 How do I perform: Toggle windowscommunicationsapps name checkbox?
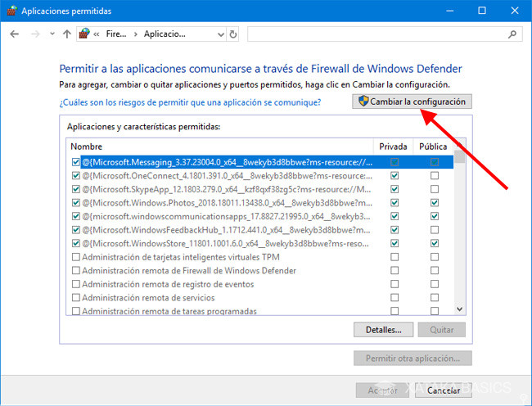pos(76,216)
